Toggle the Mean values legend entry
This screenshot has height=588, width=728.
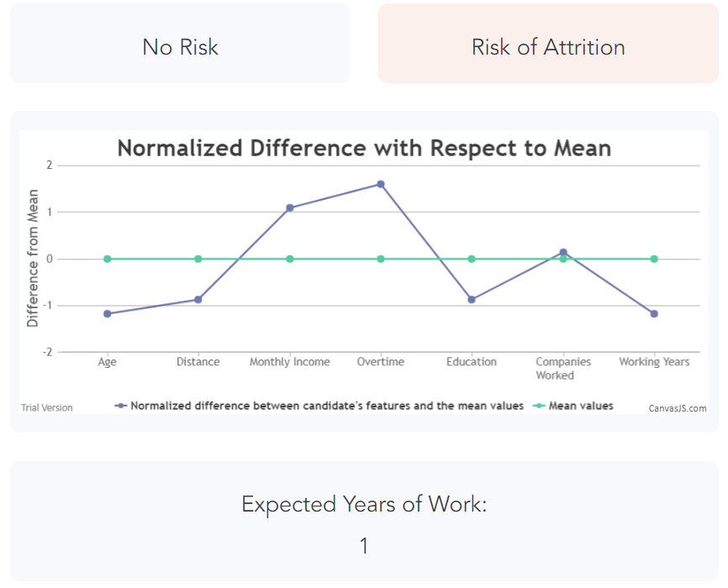580,406
